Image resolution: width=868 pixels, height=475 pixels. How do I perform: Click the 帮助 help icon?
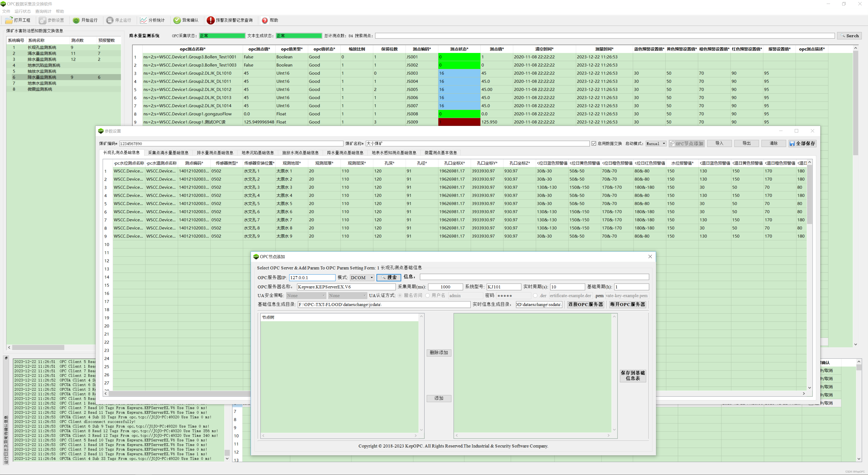(265, 20)
